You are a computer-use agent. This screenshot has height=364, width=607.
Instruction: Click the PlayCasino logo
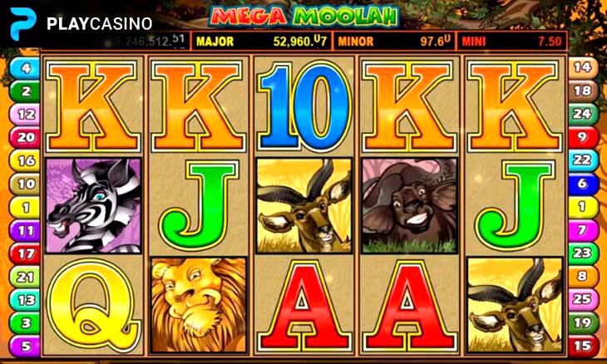point(81,23)
